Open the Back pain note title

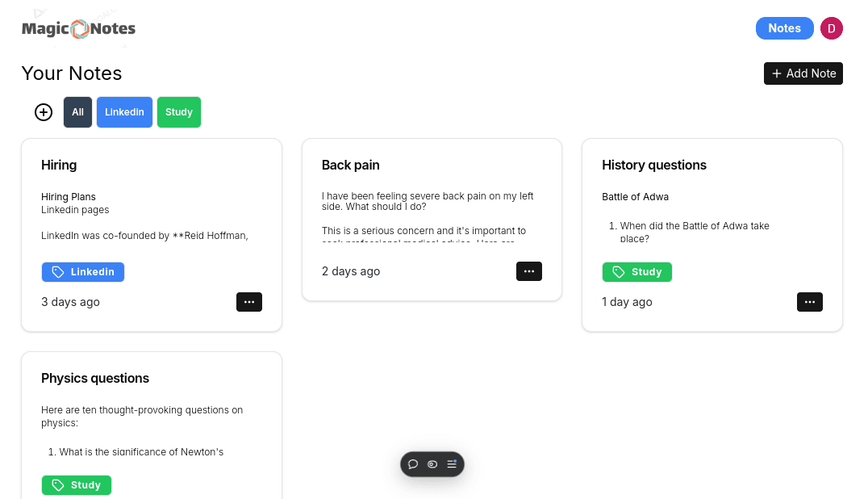click(x=350, y=165)
